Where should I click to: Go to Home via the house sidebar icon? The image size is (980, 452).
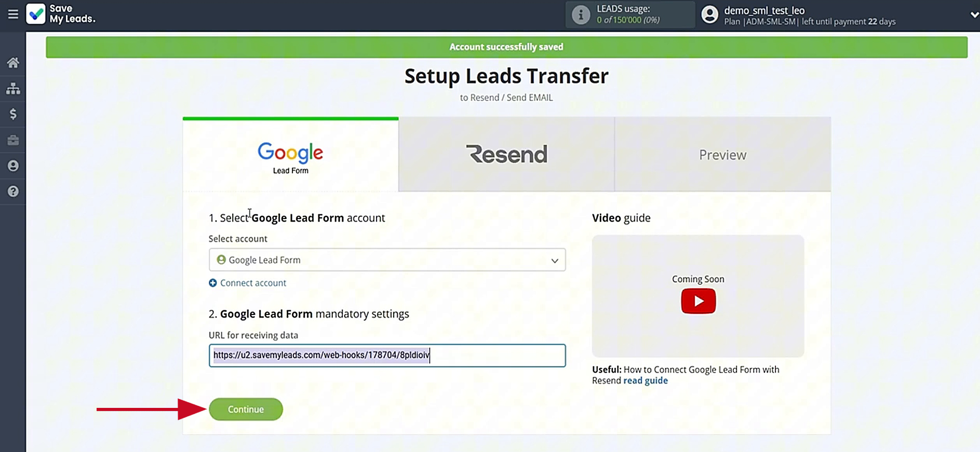click(x=13, y=63)
